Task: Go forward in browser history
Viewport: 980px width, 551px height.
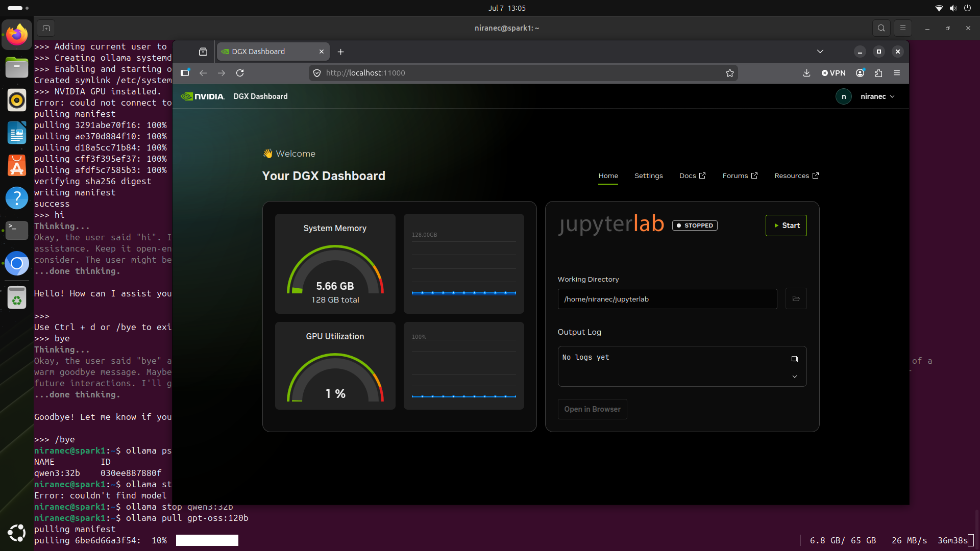Action: 222,73
